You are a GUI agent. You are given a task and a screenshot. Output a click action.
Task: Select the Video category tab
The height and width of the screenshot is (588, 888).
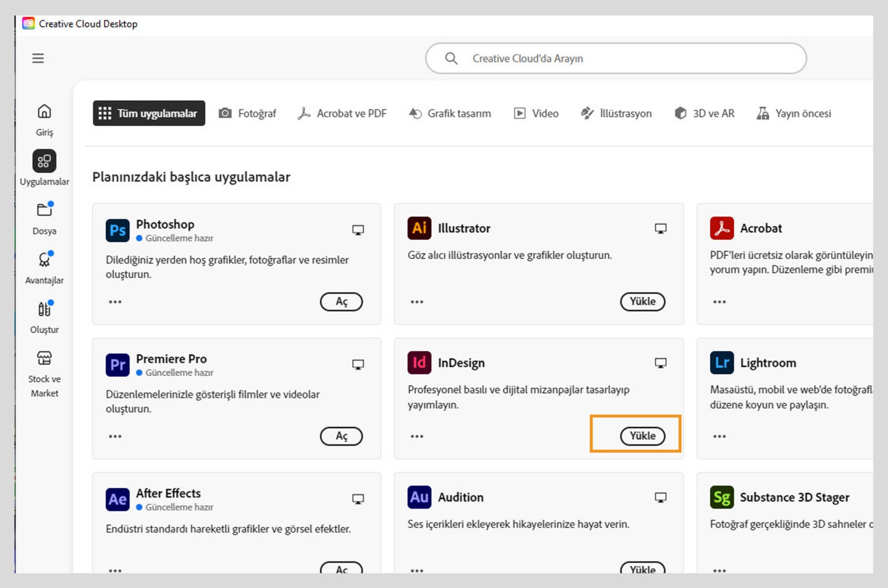536,113
